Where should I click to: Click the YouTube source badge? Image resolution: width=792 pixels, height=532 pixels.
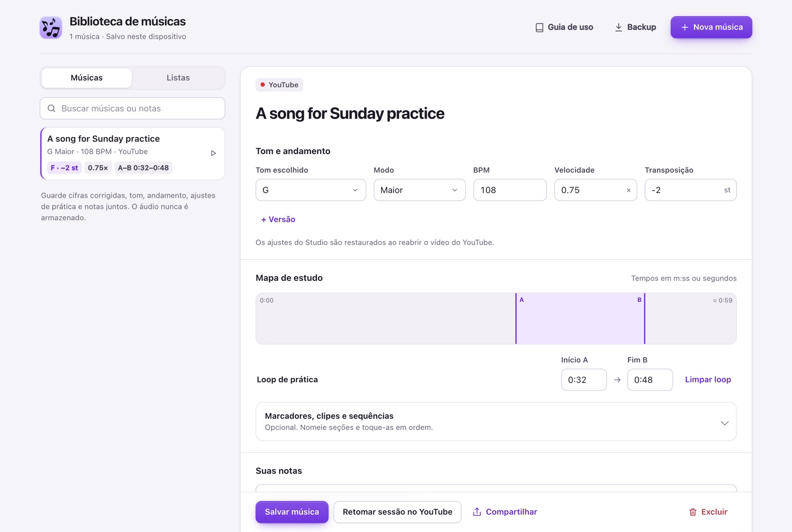(x=279, y=85)
